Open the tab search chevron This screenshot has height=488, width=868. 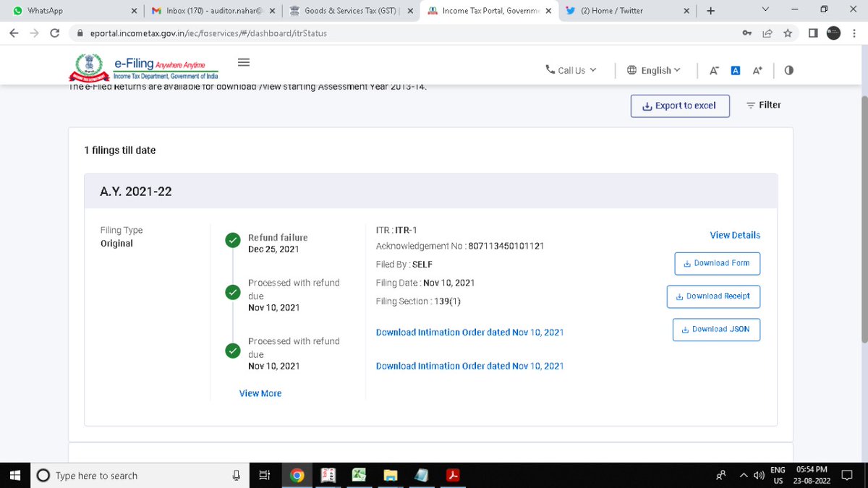pyautogui.click(x=766, y=10)
